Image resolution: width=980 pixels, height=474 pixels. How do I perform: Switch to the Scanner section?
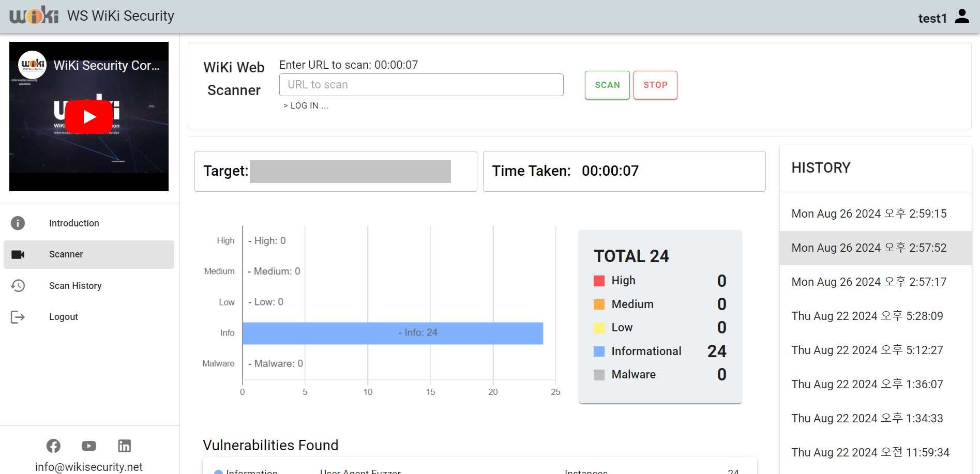pyautogui.click(x=66, y=254)
